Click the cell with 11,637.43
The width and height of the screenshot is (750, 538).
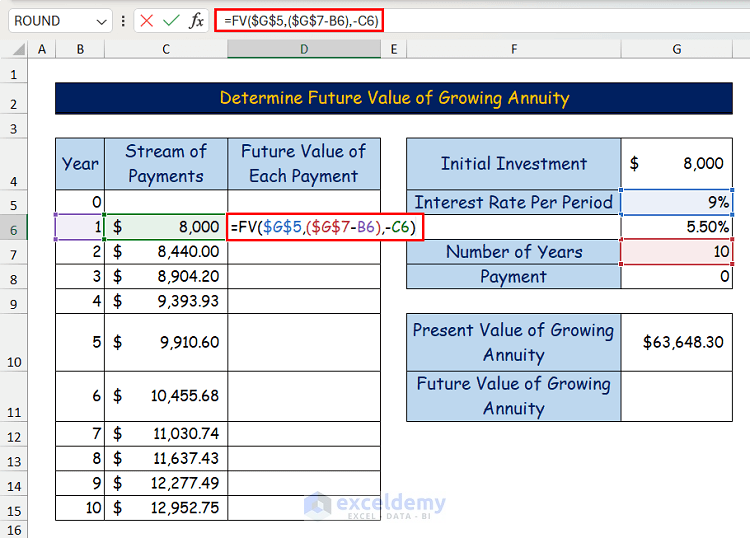(x=166, y=459)
